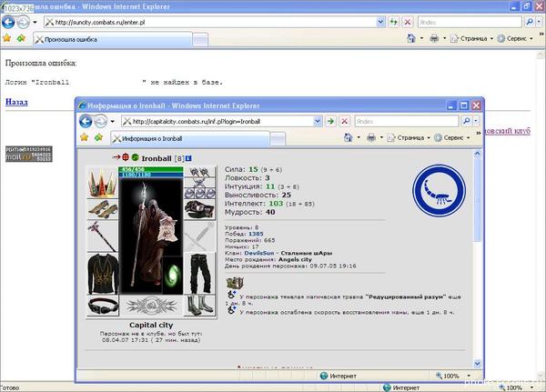Click the URL field in Ironball window

[217, 121]
